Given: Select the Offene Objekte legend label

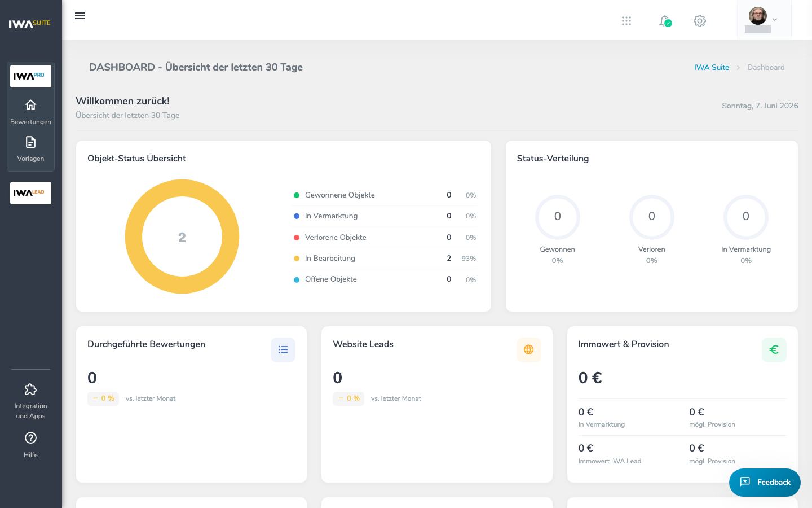Looking at the screenshot, I should point(331,279).
